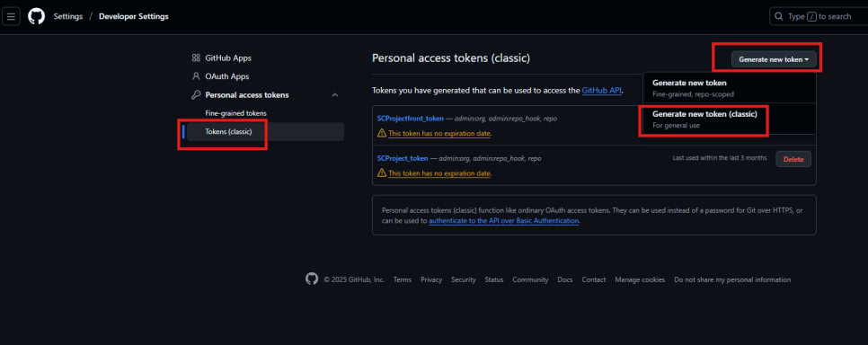This screenshot has height=345, width=868.
Task: Open the hamburger navigation menu
Action: pos(11,16)
